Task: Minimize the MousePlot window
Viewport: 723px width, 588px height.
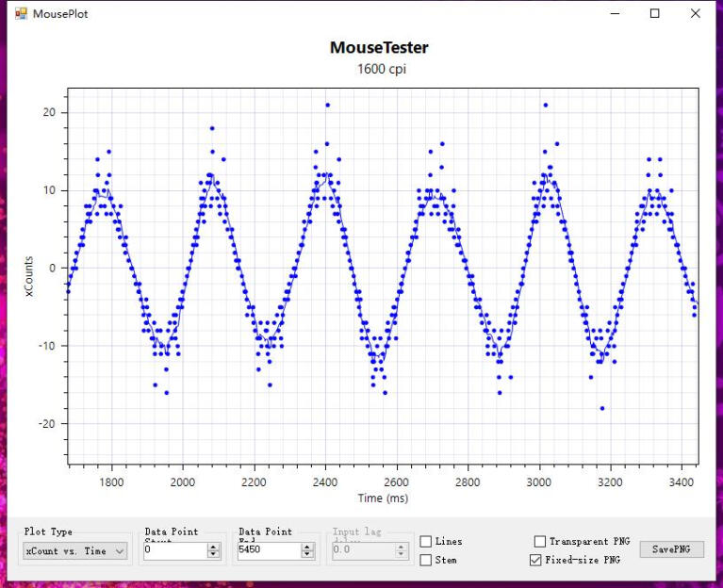Action: tap(615, 14)
